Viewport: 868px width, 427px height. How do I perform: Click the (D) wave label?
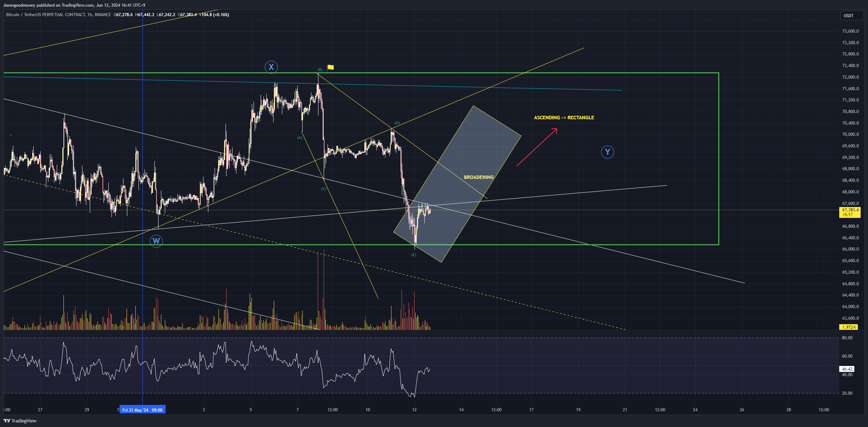[x=397, y=123]
